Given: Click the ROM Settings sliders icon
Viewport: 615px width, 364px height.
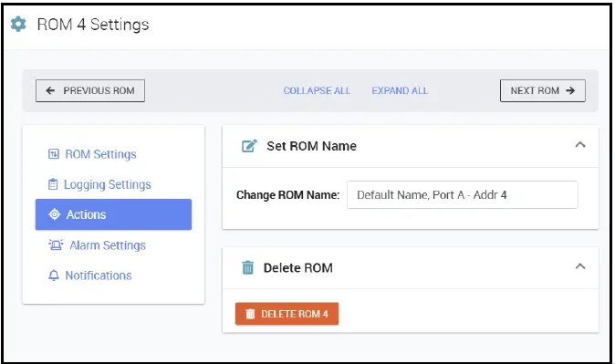Looking at the screenshot, I should [x=53, y=154].
